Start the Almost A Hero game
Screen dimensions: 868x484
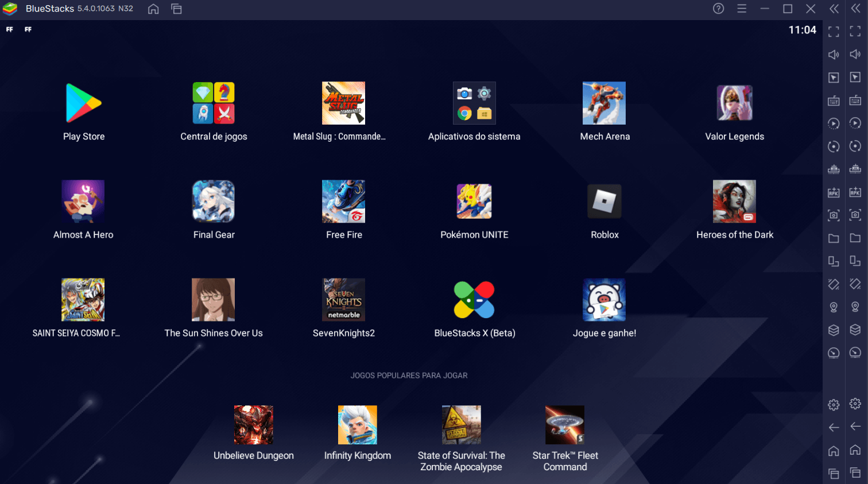83,202
